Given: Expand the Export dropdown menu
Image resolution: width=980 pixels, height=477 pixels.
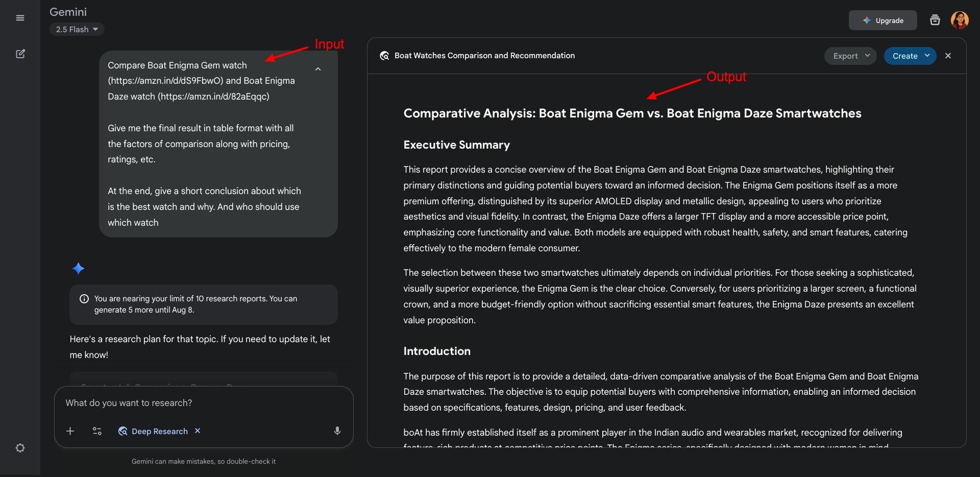Looking at the screenshot, I should tap(850, 56).
